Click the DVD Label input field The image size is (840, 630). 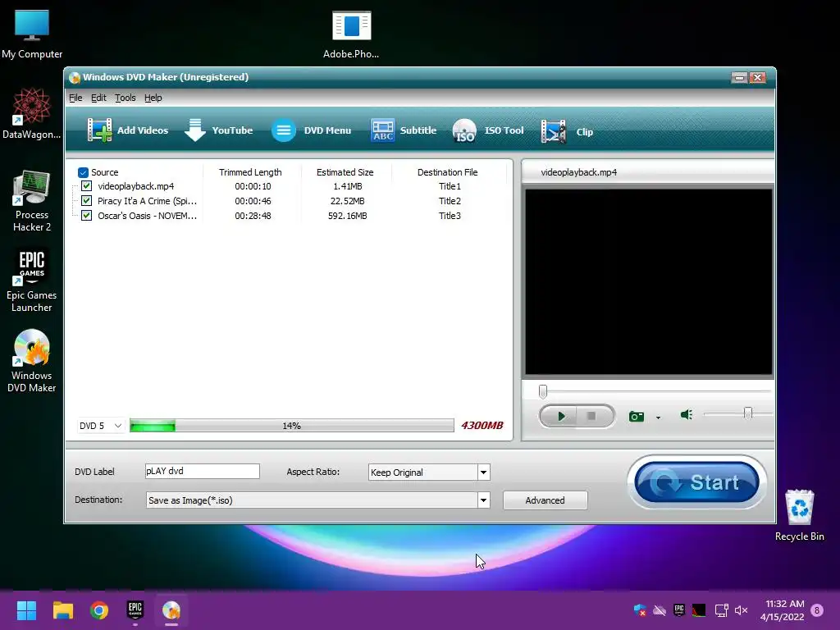pyautogui.click(x=203, y=472)
